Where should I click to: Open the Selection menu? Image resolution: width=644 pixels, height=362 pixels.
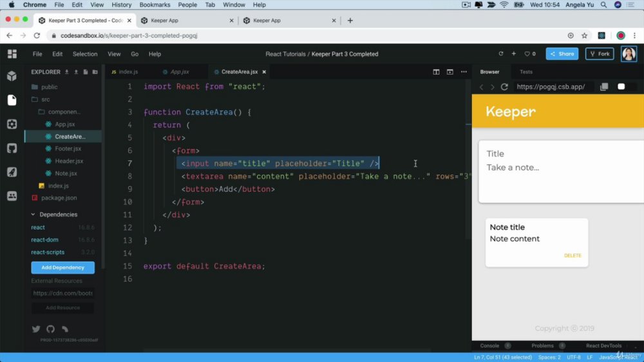[x=85, y=54]
